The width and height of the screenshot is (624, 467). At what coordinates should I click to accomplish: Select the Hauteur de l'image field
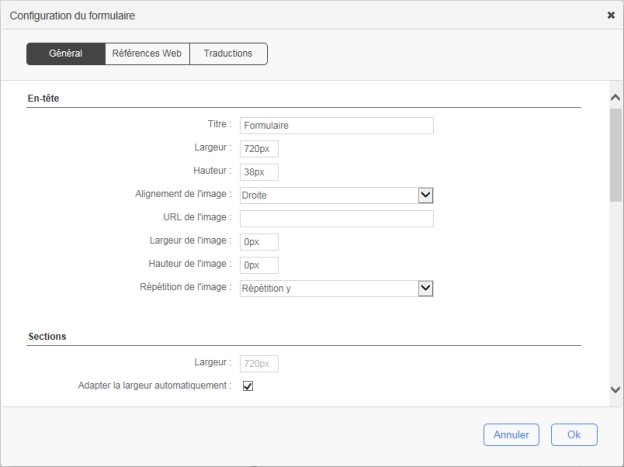pos(258,265)
